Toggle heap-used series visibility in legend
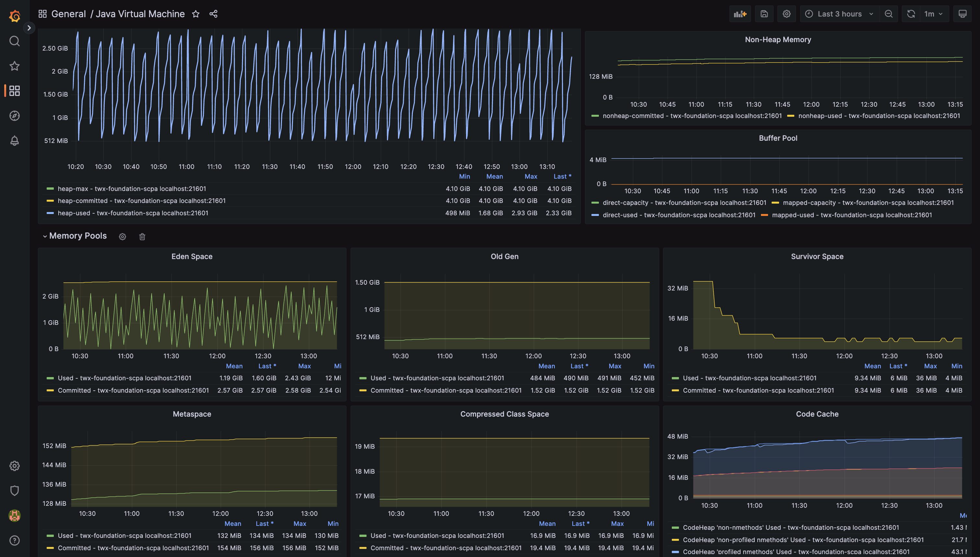The image size is (980, 557). click(x=133, y=213)
